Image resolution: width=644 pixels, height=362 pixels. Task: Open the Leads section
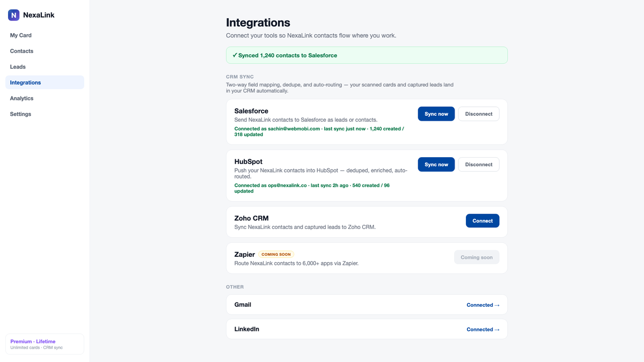pos(45,67)
